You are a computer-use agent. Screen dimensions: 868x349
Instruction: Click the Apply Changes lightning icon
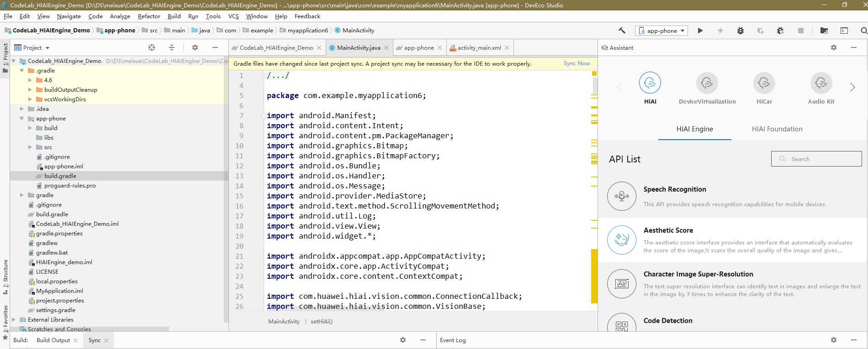point(720,31)
